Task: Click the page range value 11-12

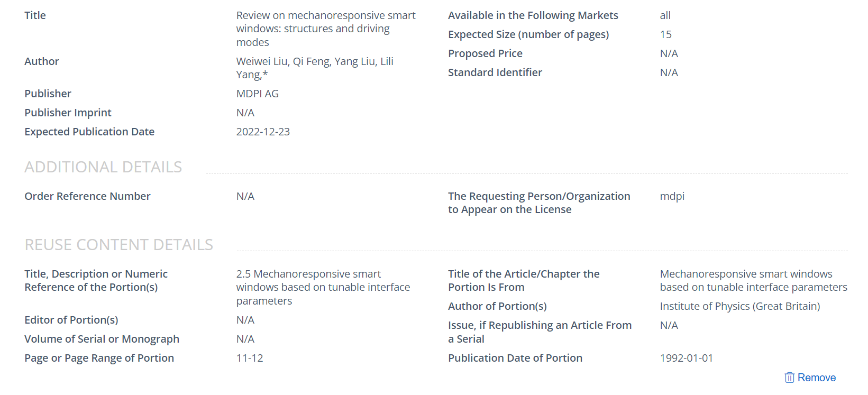Action: click(x=250, y=358)
